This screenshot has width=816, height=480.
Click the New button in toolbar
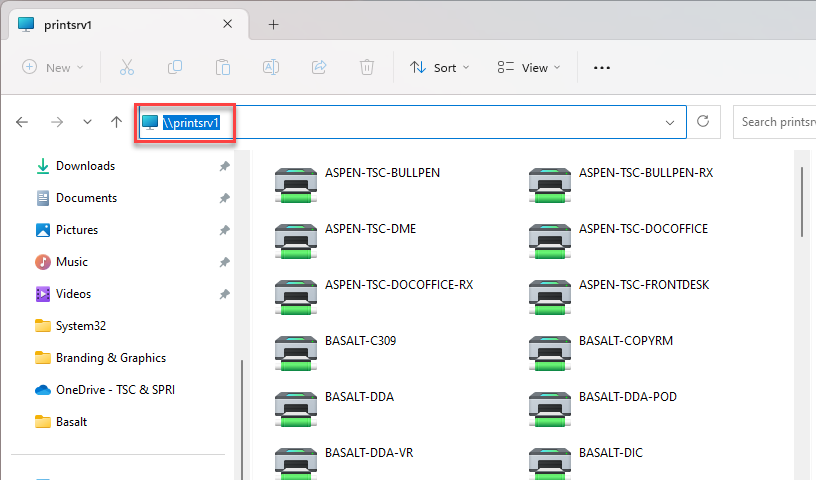[x=53, y=67]
